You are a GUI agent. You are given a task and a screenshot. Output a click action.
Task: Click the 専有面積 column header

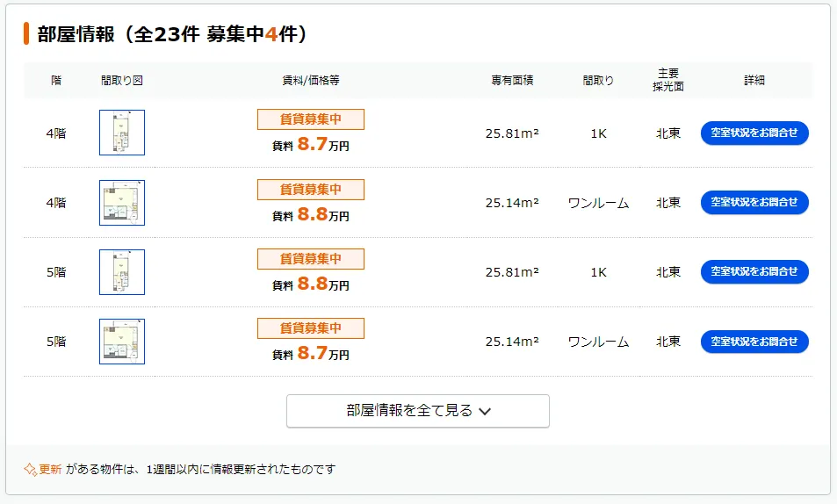pyautogui.click(x=512, y=80)
